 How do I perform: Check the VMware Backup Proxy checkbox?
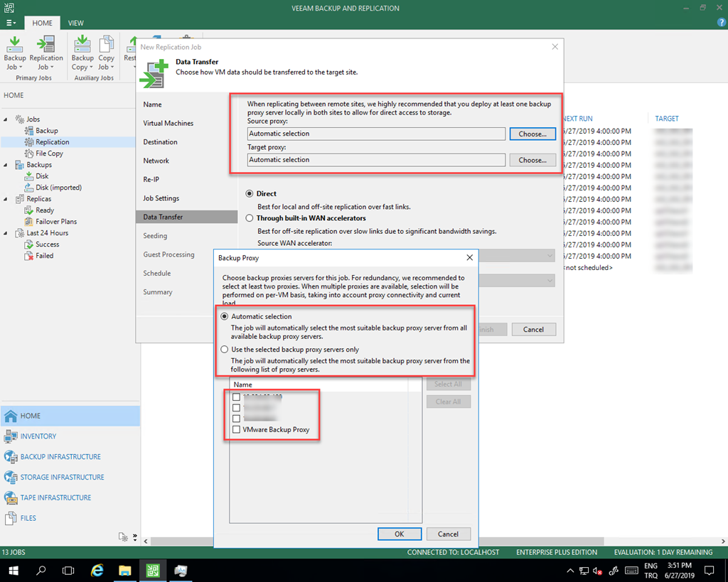[x=236, y=430]
